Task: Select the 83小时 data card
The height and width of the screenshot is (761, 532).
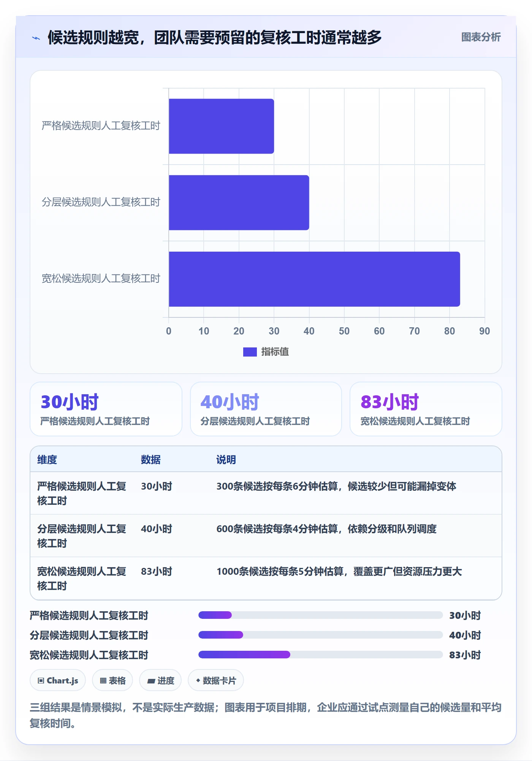Action: tap(426, 409)
